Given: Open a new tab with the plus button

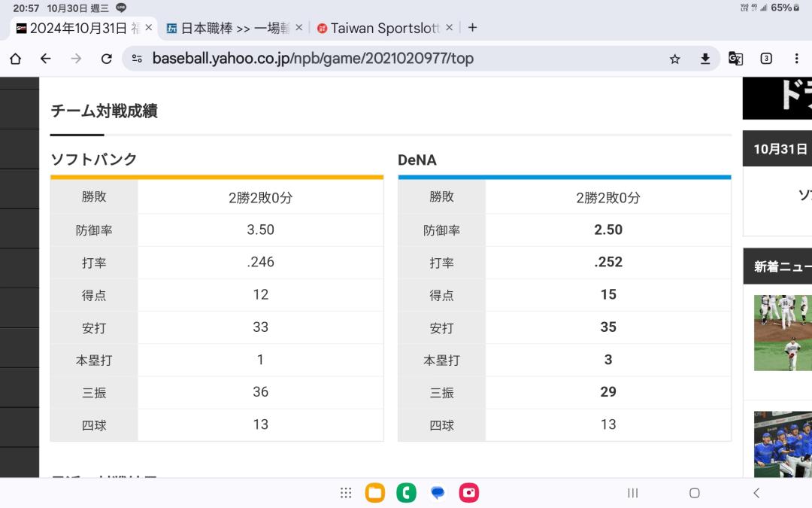Looking at the screenshot, I should tap(472, 28).
